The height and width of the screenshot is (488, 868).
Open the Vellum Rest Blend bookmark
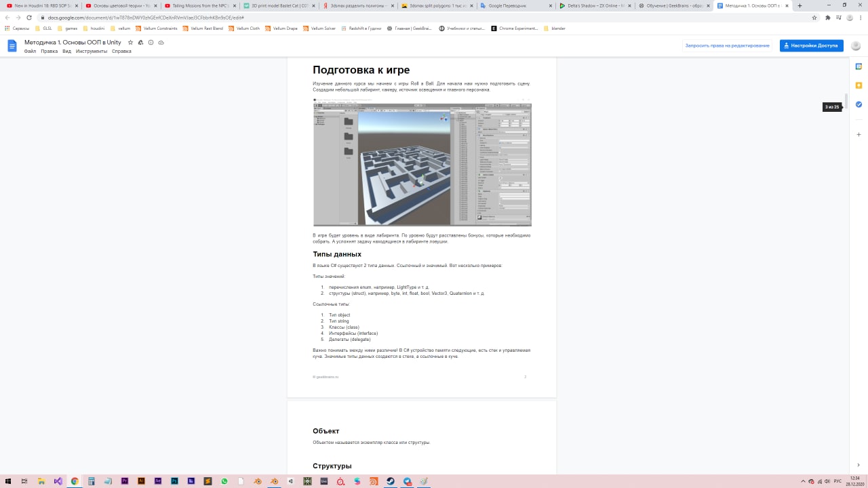203,28
